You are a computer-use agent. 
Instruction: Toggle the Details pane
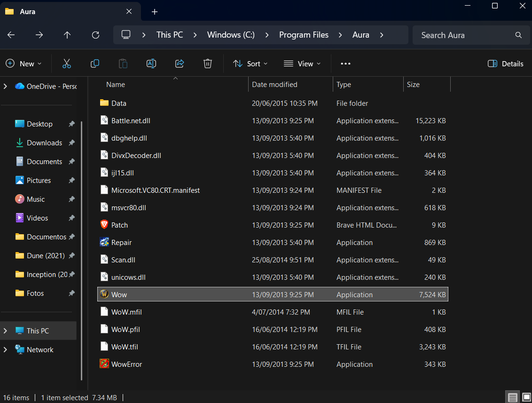[506, 63]
